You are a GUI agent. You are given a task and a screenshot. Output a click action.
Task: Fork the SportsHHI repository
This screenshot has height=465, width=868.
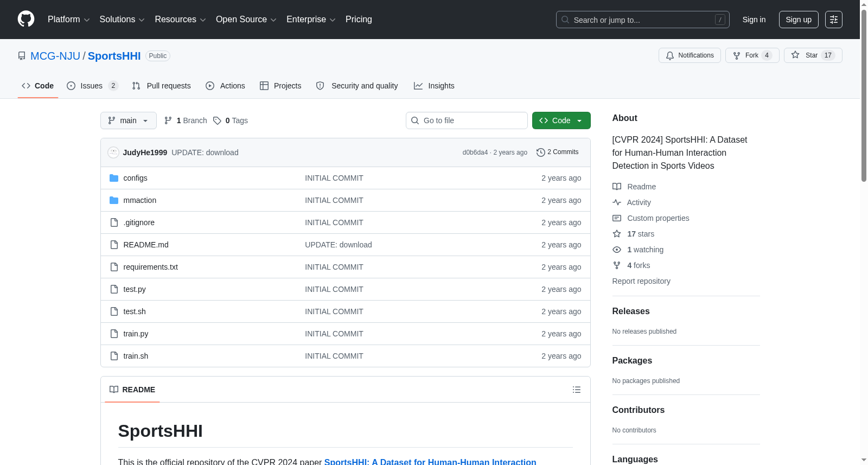click(752, 55)
